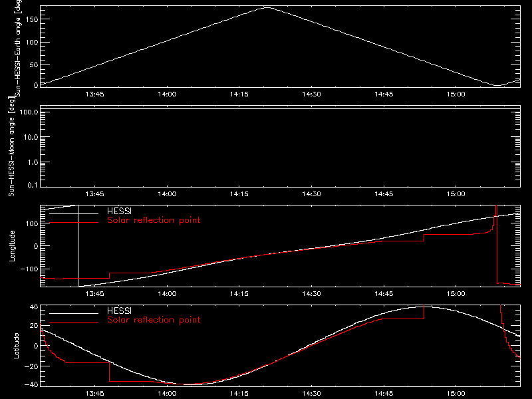Click 14:00 time label under Earth angle plot

click(167, 94)
